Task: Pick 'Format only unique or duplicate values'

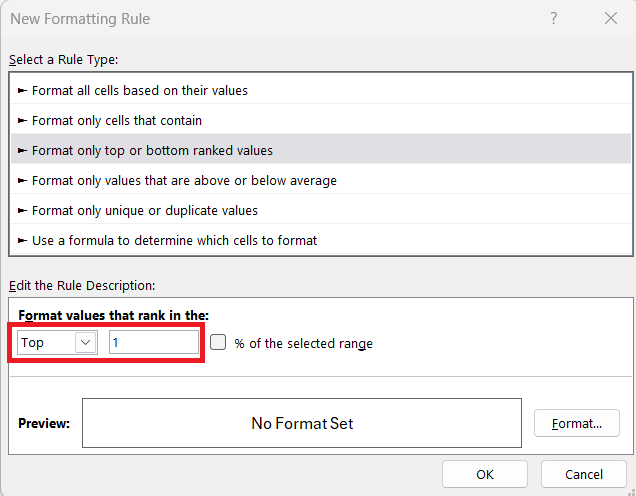Action: [321, 210]
